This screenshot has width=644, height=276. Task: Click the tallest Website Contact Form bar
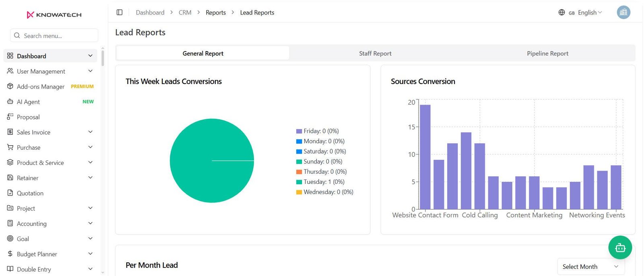pos(425,157)
